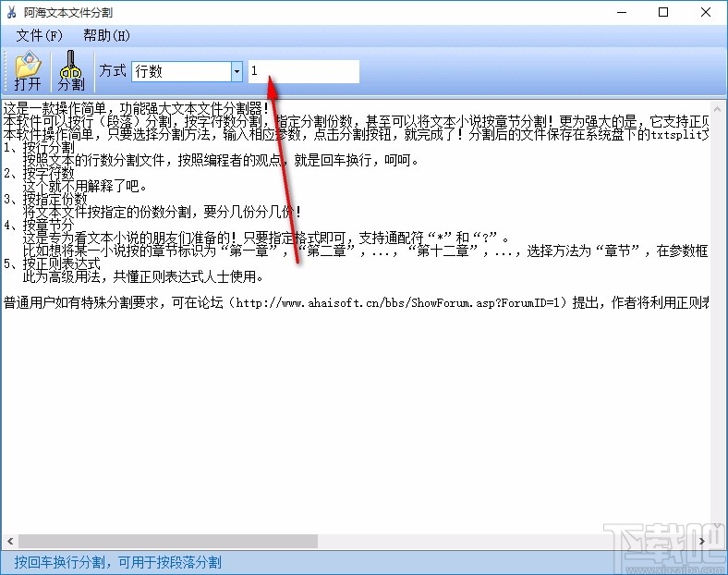728x575 pixels.
Task: Open a file with the 打开 toolbar icon
Action: (28, 70)
